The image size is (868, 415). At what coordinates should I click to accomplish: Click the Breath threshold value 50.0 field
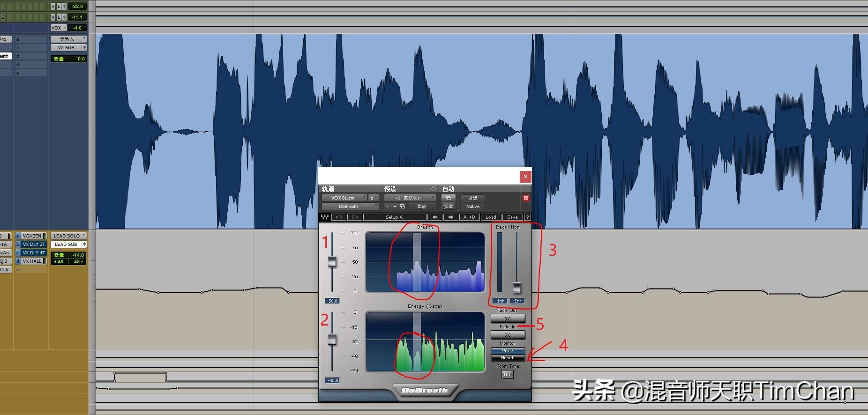point(332,301)
